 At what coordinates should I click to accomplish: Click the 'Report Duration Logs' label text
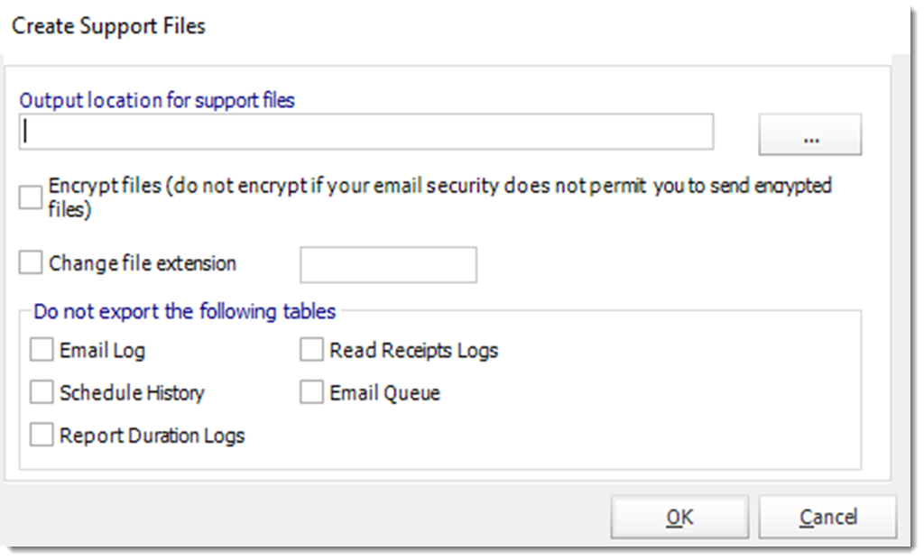(x=152, y=436)
